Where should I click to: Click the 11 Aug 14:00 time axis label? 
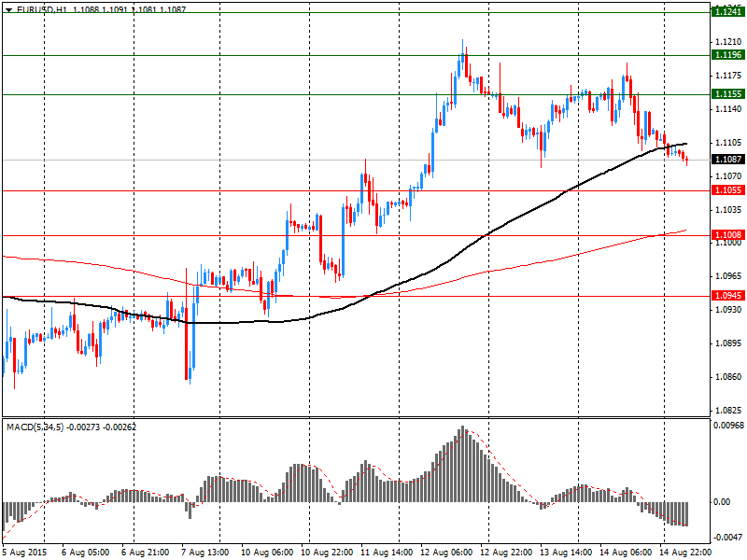click(x=387, y=553)
